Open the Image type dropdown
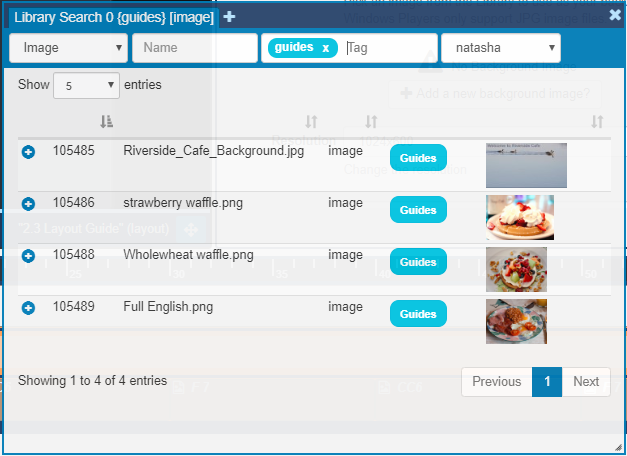 point(68,48)
